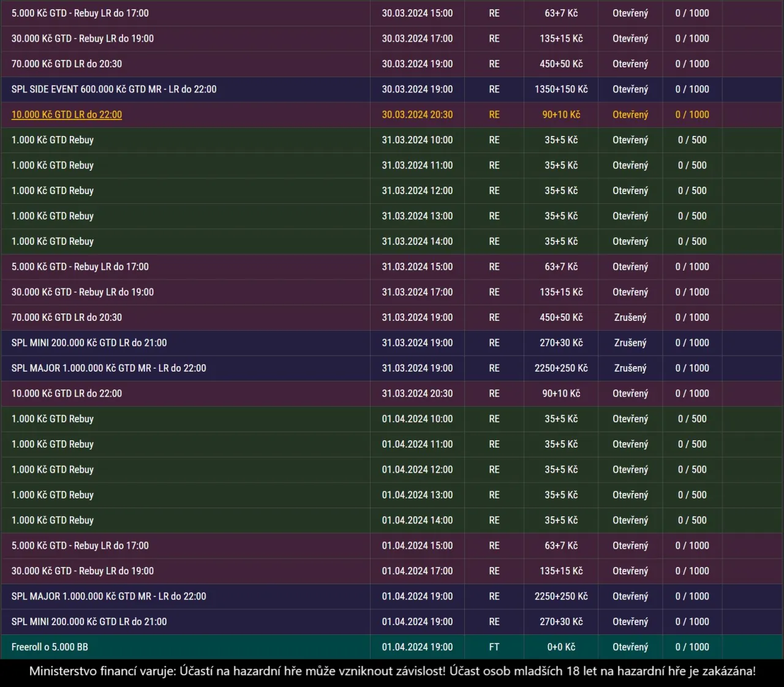The image size is (784, 687).
Task: Open SPL MAJOR 1.000.000 Kč on 01.04.2024
Action: (x=108, y=596)
